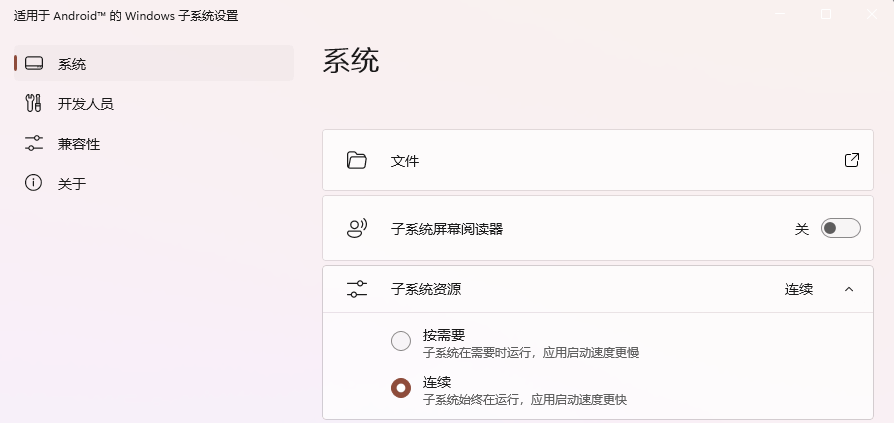Viewport: 894px width, 423px height.
Task: Click the 连续 value in 子系统资源 header
Action: 798,289
